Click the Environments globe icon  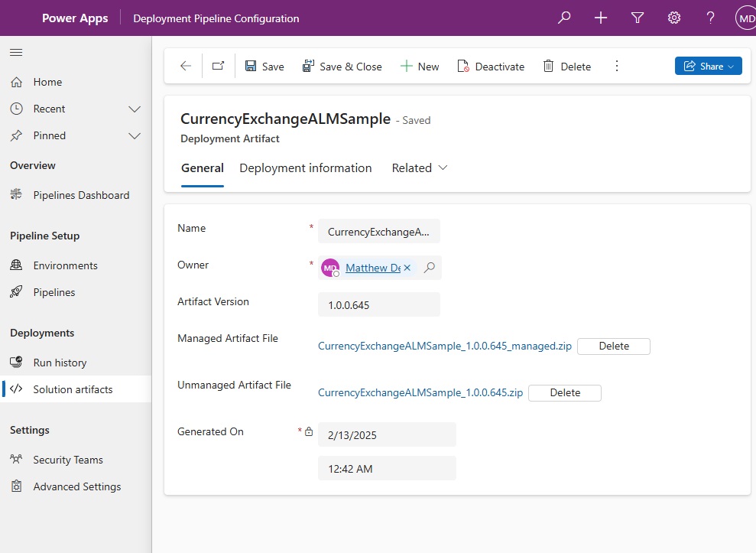16,265
